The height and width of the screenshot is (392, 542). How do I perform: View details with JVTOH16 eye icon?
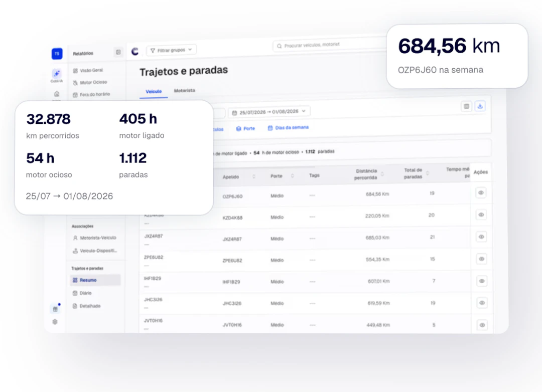[482, 325]
